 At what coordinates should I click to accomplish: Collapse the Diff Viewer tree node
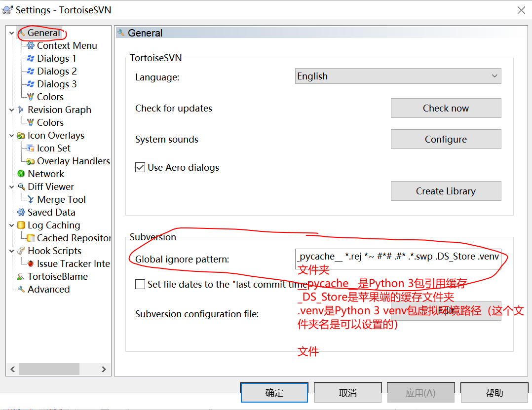11,186
